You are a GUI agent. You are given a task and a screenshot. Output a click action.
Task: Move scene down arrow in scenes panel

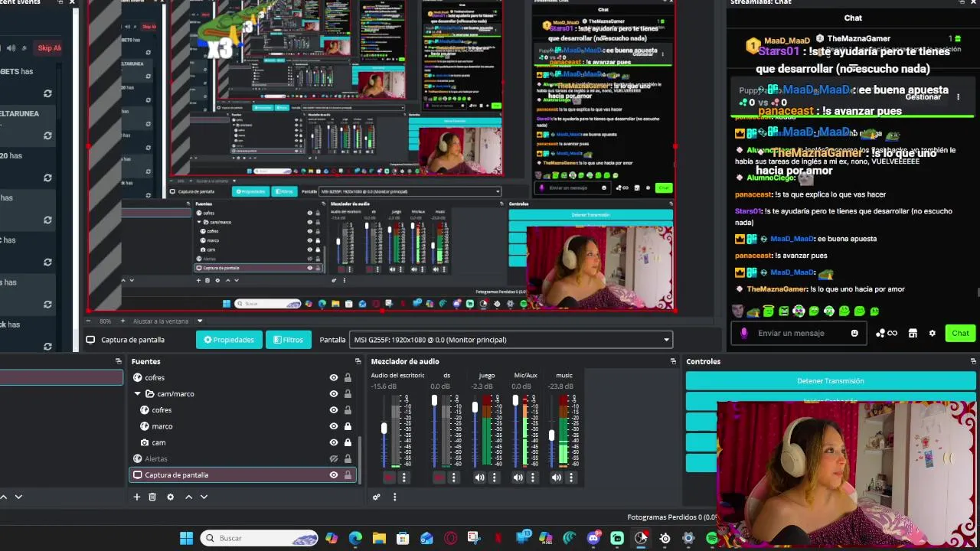click(18, 497)
